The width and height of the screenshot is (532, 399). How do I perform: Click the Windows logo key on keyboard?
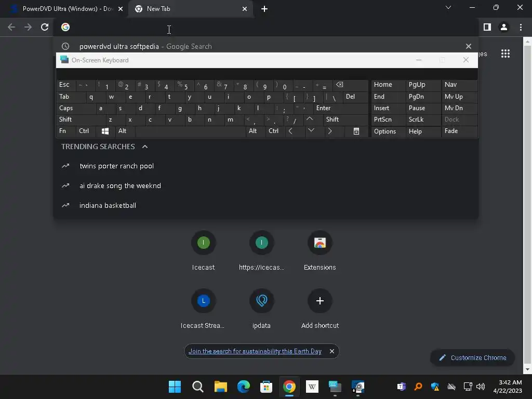click(x=105, y=131)
